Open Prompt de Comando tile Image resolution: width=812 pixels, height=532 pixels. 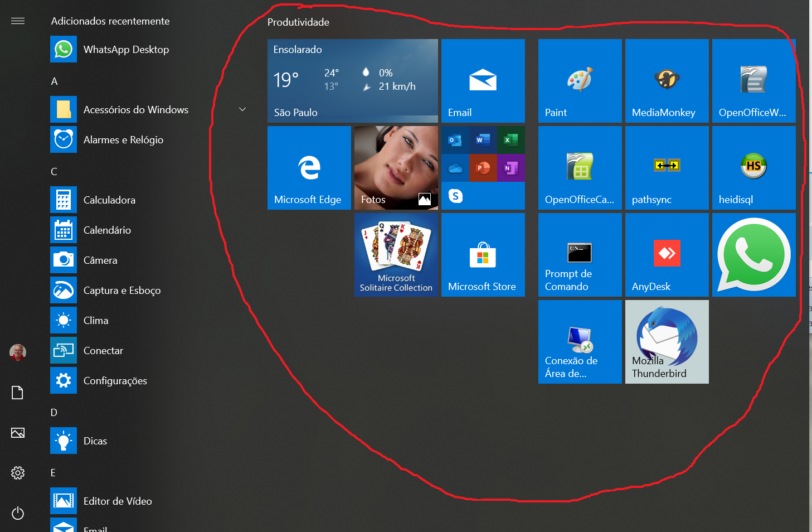tap(580, 254)
